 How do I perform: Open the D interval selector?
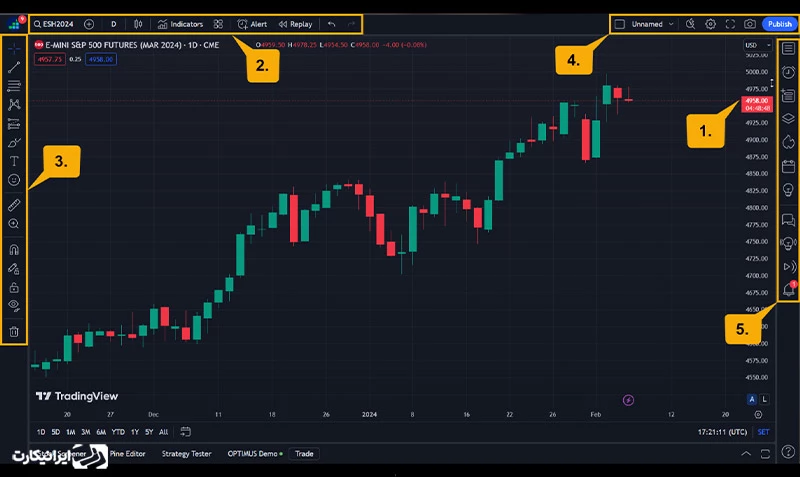(113, 24)
